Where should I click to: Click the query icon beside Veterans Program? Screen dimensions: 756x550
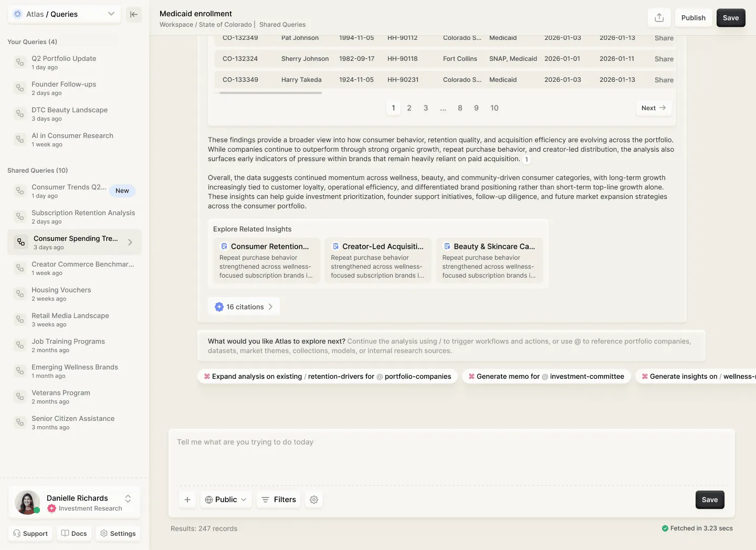click(x=20, y=397)
